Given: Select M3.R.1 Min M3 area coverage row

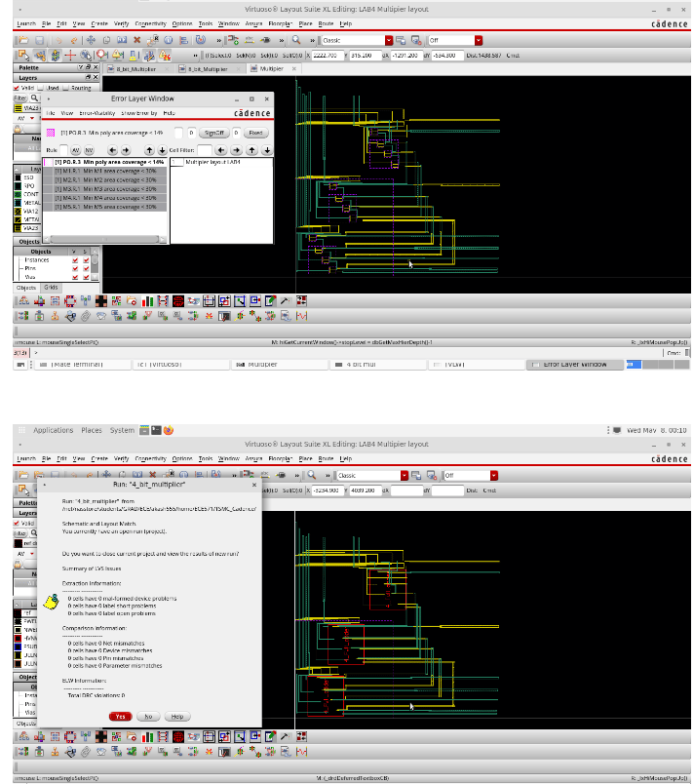Looking at the screenshot, I should [105, 189].
